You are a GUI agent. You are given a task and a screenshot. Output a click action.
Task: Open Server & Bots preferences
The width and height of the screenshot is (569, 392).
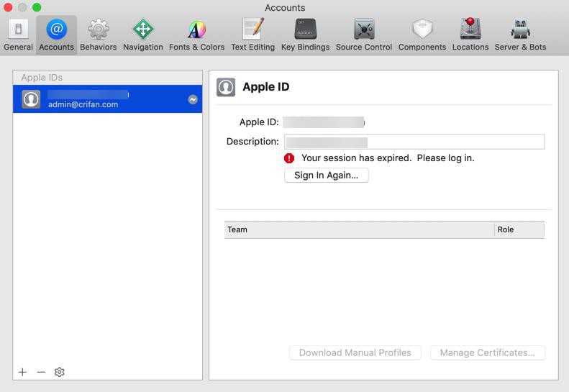coord(520,35)
